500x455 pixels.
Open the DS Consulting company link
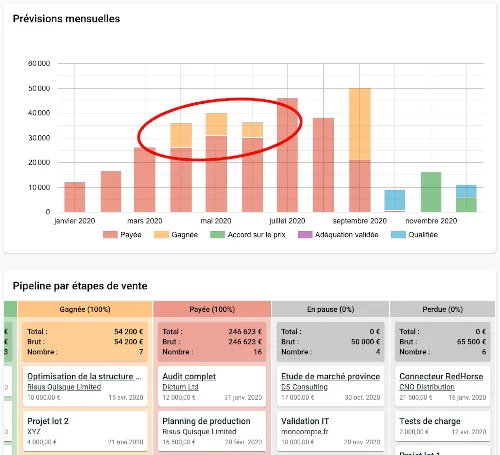click(304, 387)
